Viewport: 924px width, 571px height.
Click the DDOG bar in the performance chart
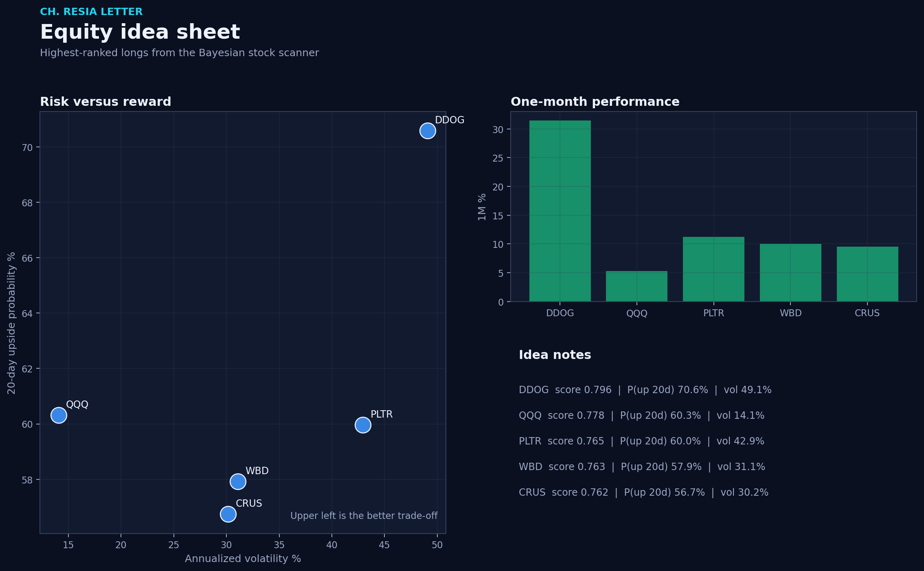(x=560, y=211)
